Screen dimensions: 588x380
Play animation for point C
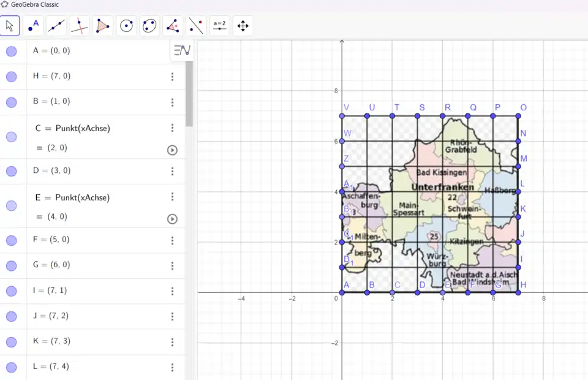pyautogui.click(x=172, y=150)
